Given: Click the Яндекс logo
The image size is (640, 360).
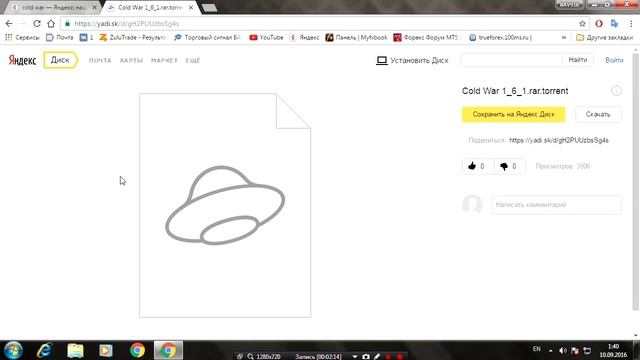Looking at the screenshot, I should click(x=22, y=60).
